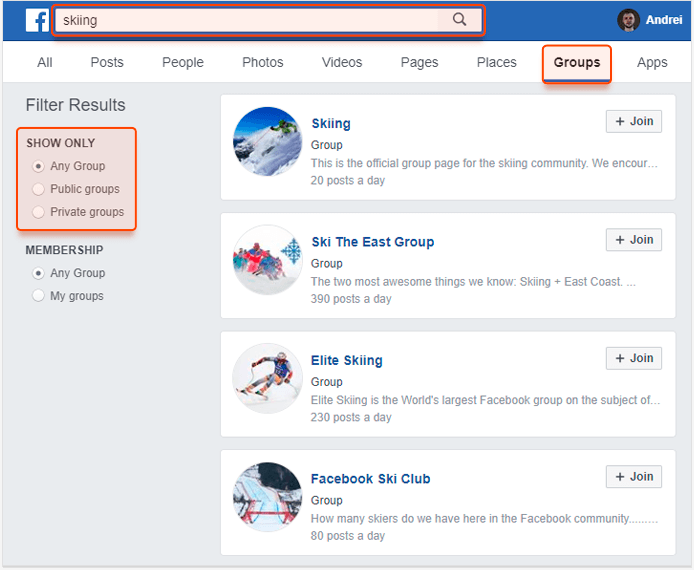Viewport: 694px width, 570px height.
Task: Click the Elite Skiing group image
Action: [267, 378]
